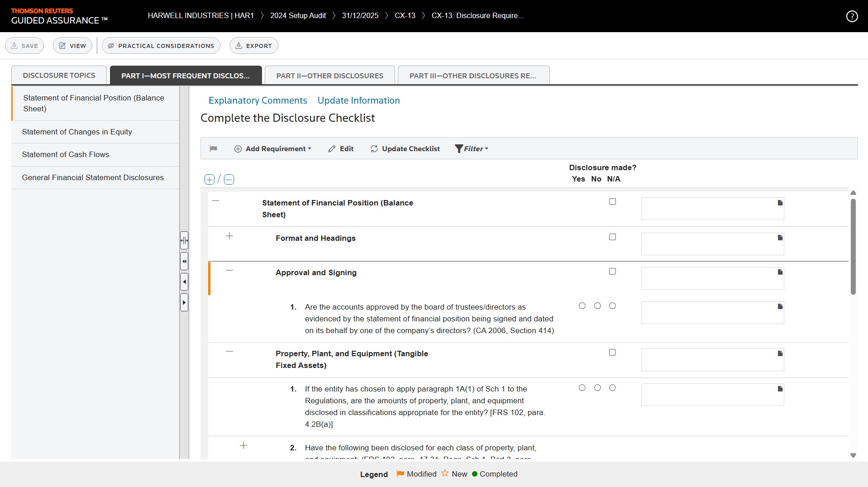868x487 pixels.
Task: Click the checklist vertical scrollbar thumb
Action: [853, 247]
